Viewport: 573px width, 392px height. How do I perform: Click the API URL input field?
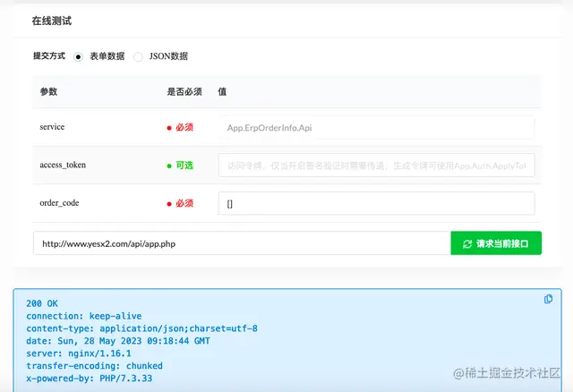242,243
